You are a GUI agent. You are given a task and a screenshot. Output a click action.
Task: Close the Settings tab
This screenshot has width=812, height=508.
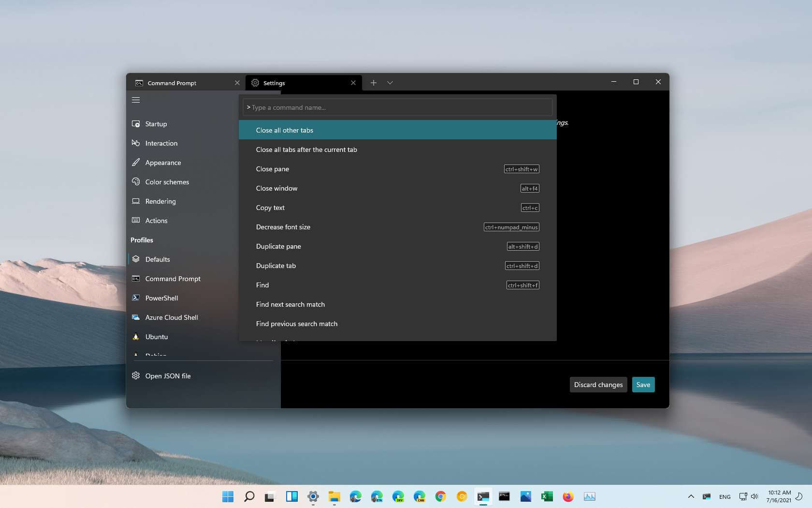point(353,83)
